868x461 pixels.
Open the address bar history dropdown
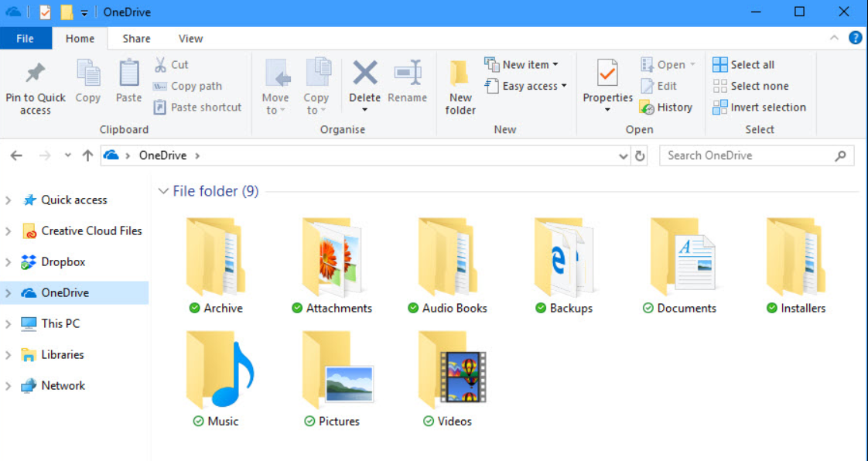click(x=624, y=156)
